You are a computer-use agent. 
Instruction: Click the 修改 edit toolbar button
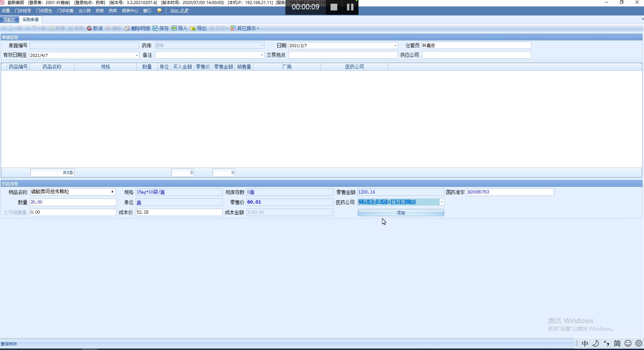point(76,28)
